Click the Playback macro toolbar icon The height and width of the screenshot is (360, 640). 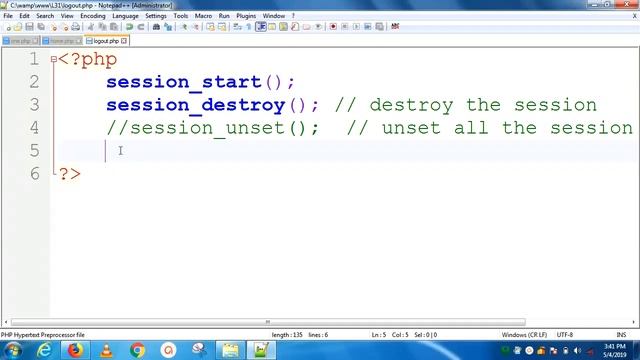(x=356, y=27)
